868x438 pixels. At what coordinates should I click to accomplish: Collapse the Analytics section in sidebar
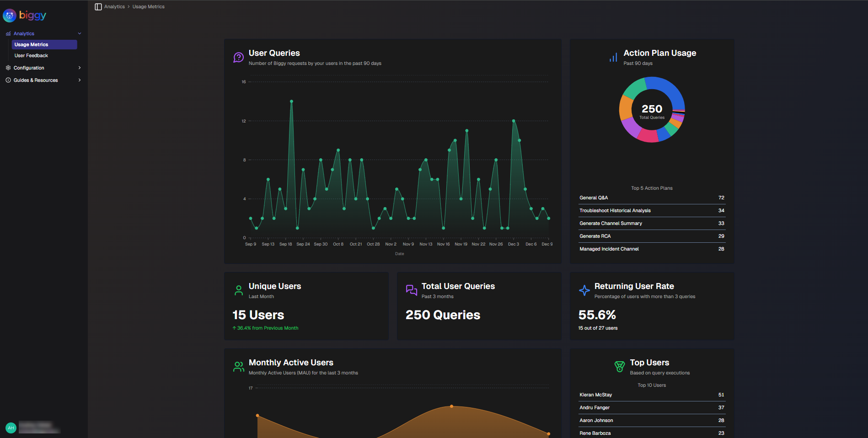tap(79, 33)
